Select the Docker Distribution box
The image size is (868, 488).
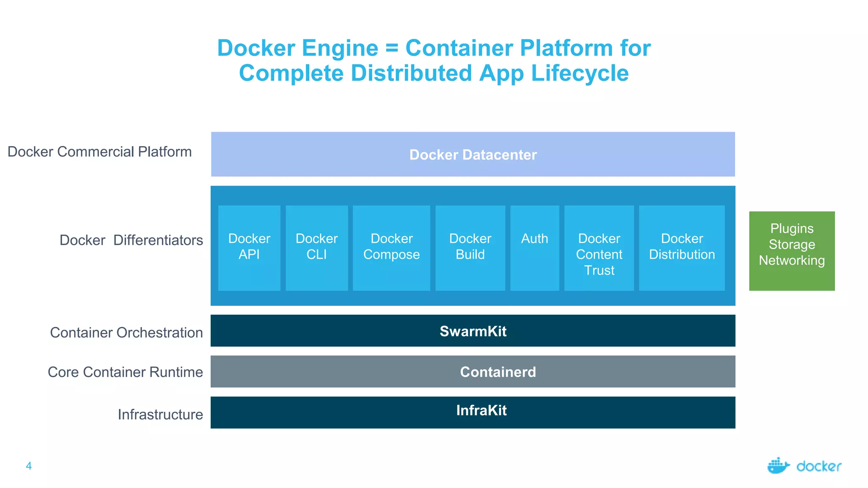(682, 248)
